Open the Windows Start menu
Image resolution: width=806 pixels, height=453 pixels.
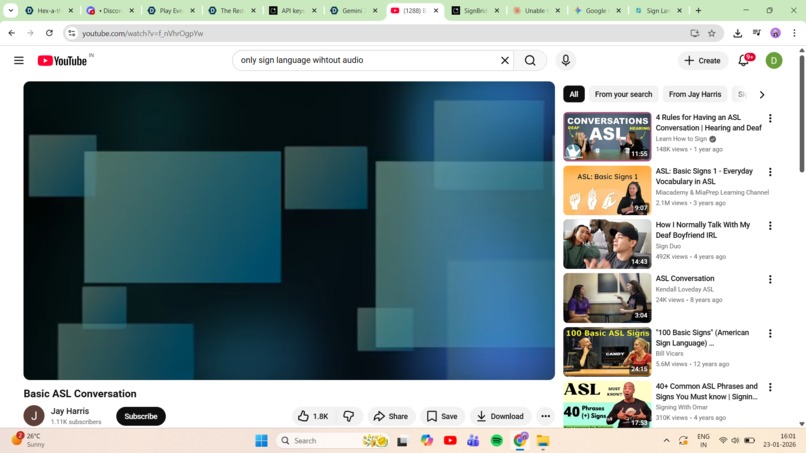pyautogui.click(x=262, y=441)
